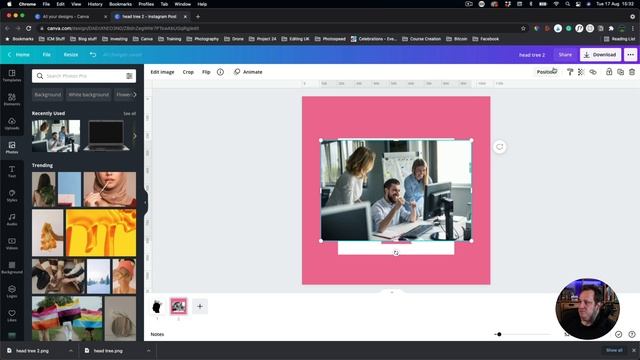Screen dimensions: 640x360
Task: Click the link icon in toolbar
Action: pos(593,72)
